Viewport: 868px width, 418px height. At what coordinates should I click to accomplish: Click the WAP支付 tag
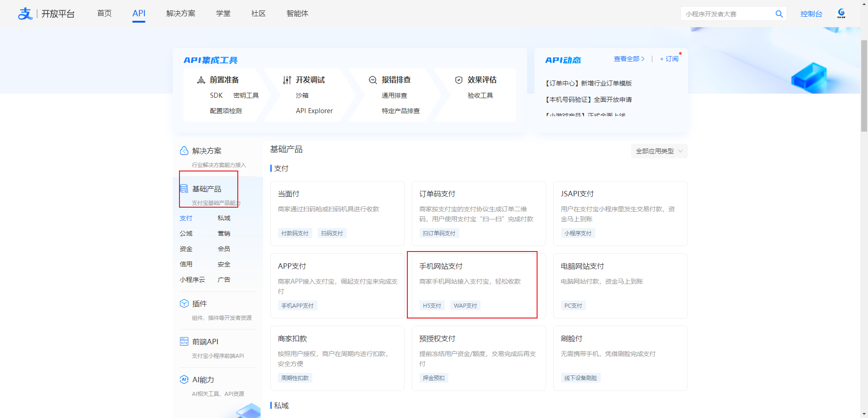click(x=465, y=306)
